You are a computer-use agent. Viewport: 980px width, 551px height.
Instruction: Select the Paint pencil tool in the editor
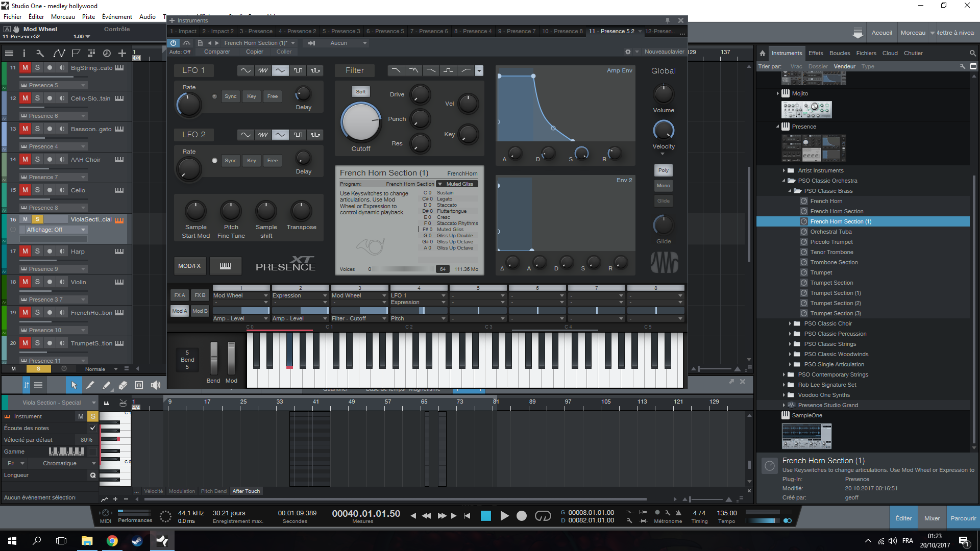click(106, 386)
